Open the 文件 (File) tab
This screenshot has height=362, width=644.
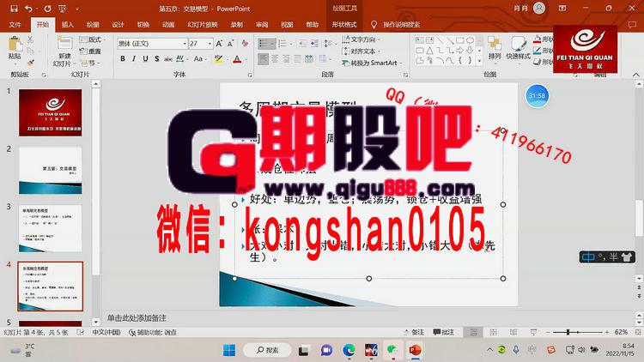15,25
